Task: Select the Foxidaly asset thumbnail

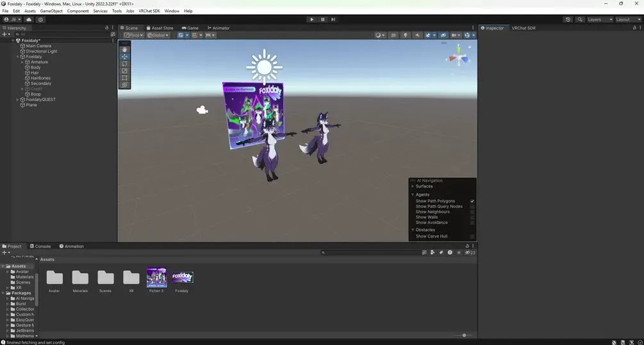Action: tap(182, 277)
